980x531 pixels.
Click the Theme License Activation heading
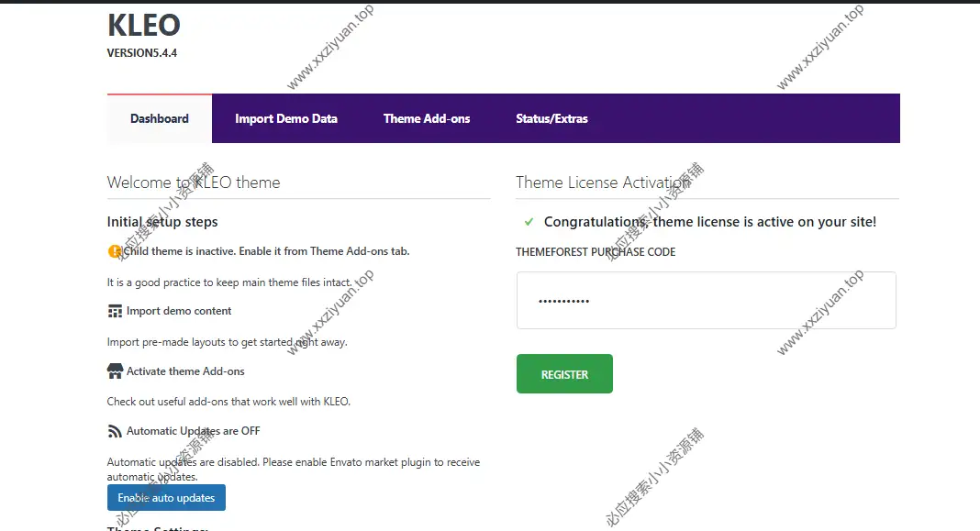coord(603,183)
